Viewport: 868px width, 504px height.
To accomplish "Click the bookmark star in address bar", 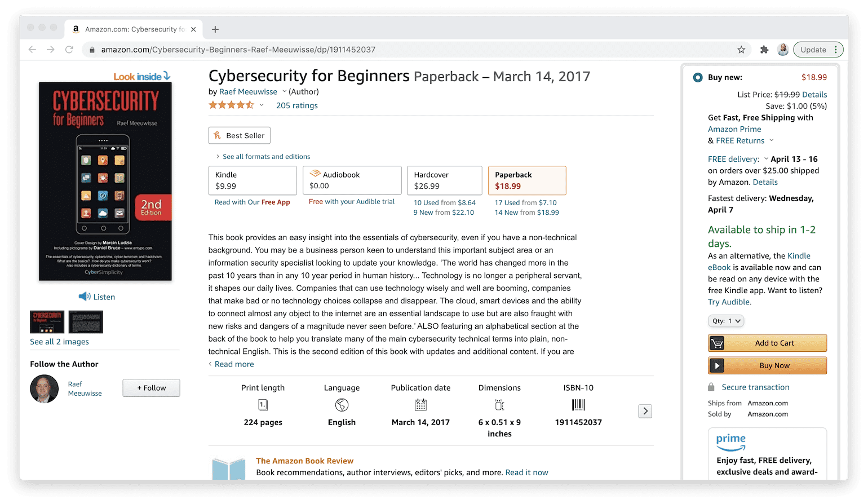I will pos(741,50).
